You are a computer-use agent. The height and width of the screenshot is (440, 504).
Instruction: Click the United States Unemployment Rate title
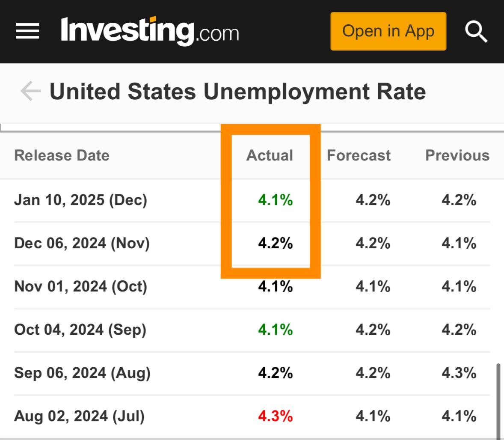click(x=237, y=92)
